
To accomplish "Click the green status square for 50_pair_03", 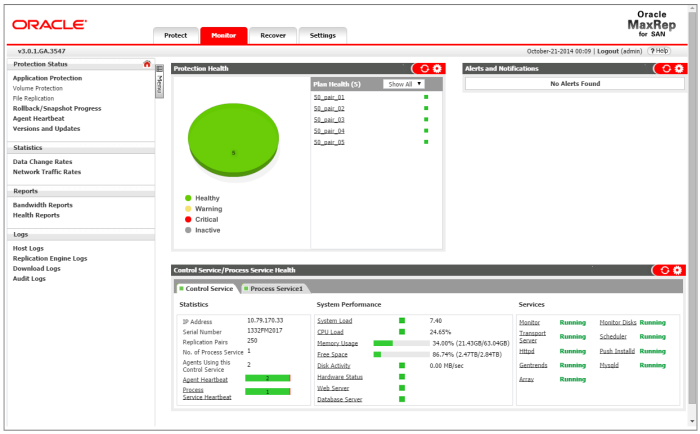I will 426,119.
